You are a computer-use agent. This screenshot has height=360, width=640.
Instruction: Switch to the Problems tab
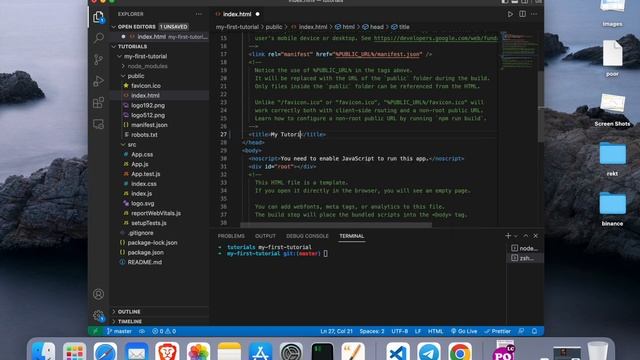pyautogui.click(x=231, y=236)
